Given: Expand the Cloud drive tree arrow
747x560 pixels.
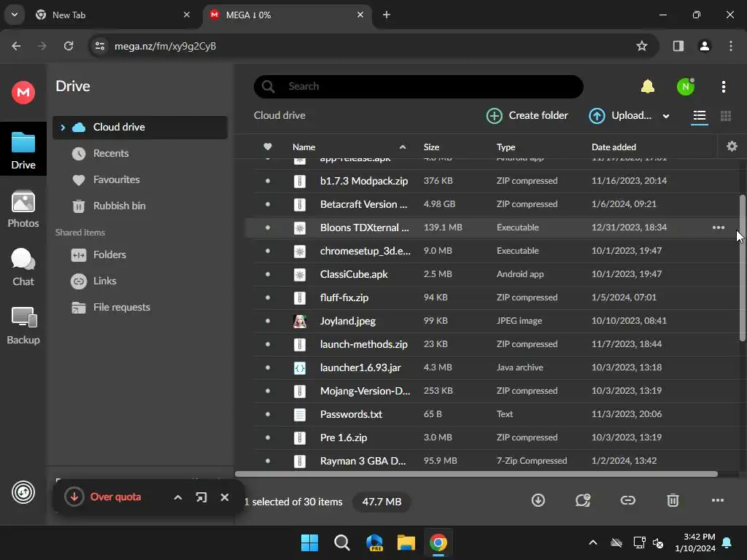Looking at the screenshot, I should [x=63, y=127].
